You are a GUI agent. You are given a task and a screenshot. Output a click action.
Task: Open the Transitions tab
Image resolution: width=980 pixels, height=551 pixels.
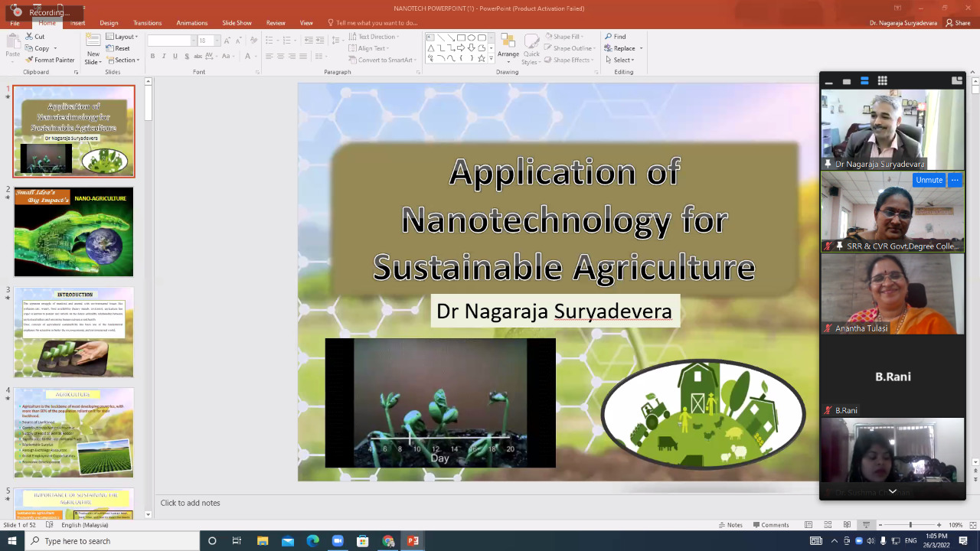pyautogui.click(x=147, y=23)
